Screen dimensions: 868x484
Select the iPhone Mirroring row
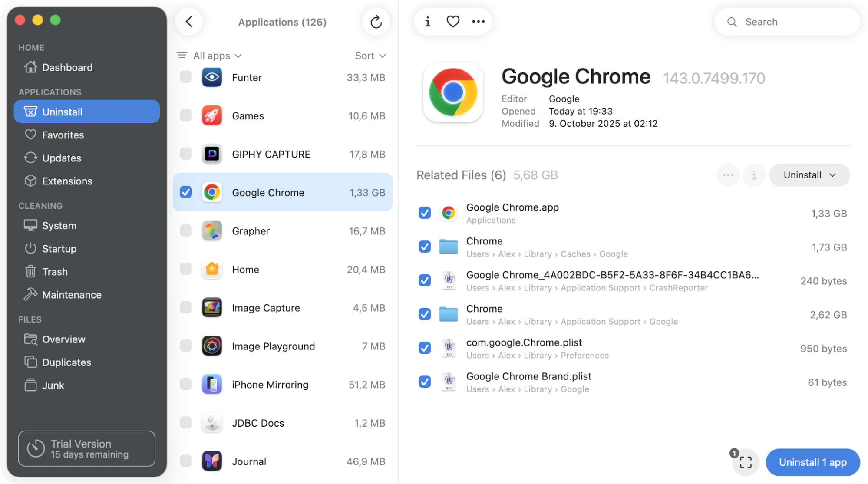tap(283, 385)
